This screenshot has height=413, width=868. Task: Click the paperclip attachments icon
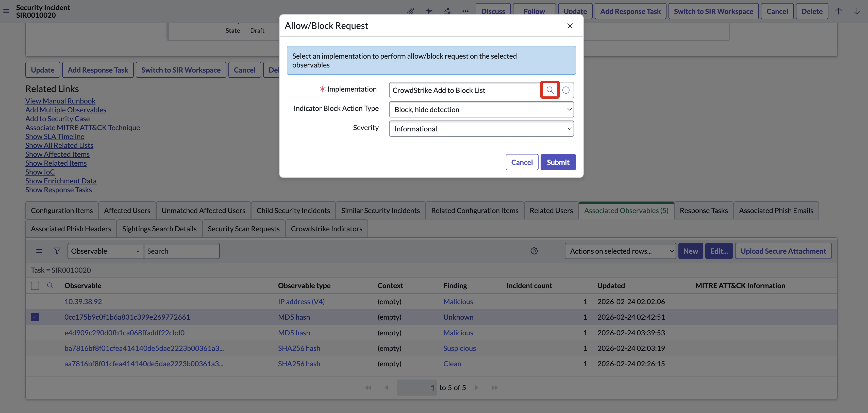(x=410, y=11)
